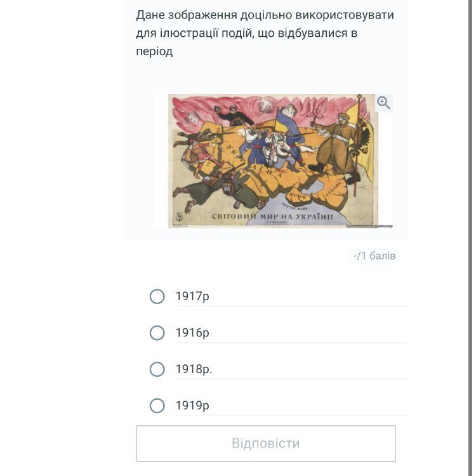Viewport: 476px width, 476px height.
Task: Select the 1919р radio button
Action: coord(157,406)
